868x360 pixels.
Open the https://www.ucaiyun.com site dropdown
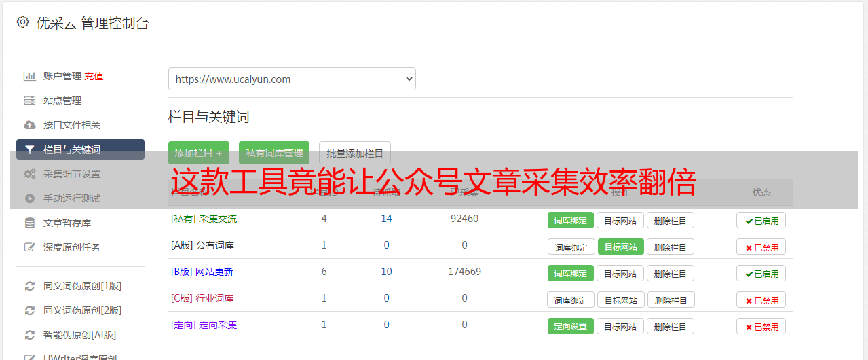(x=292, y=79)
